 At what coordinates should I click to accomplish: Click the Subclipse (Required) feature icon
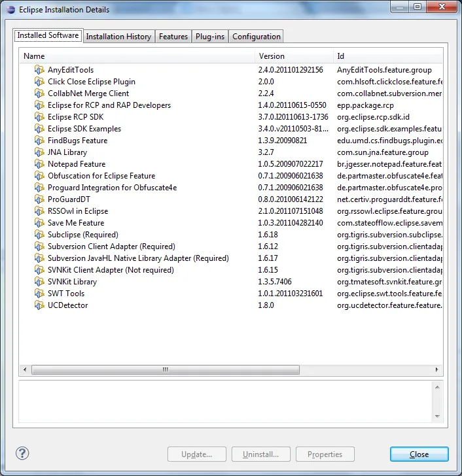coord(39,235)
